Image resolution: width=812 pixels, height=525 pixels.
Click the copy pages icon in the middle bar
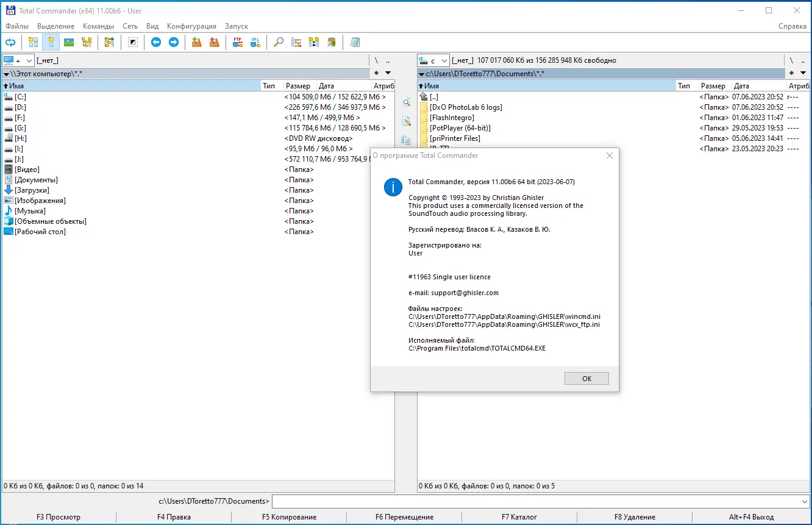(406, 140)
